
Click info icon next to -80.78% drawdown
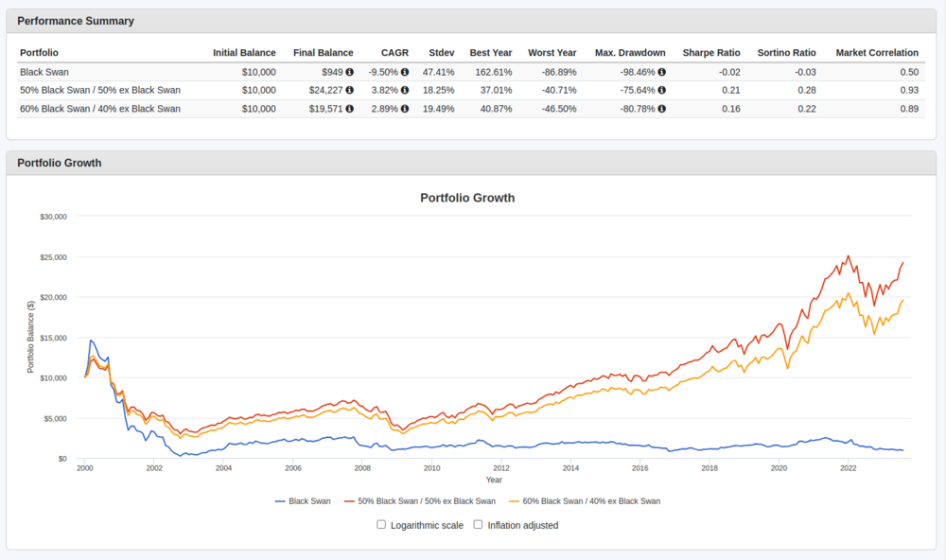(x=661, y=109)
